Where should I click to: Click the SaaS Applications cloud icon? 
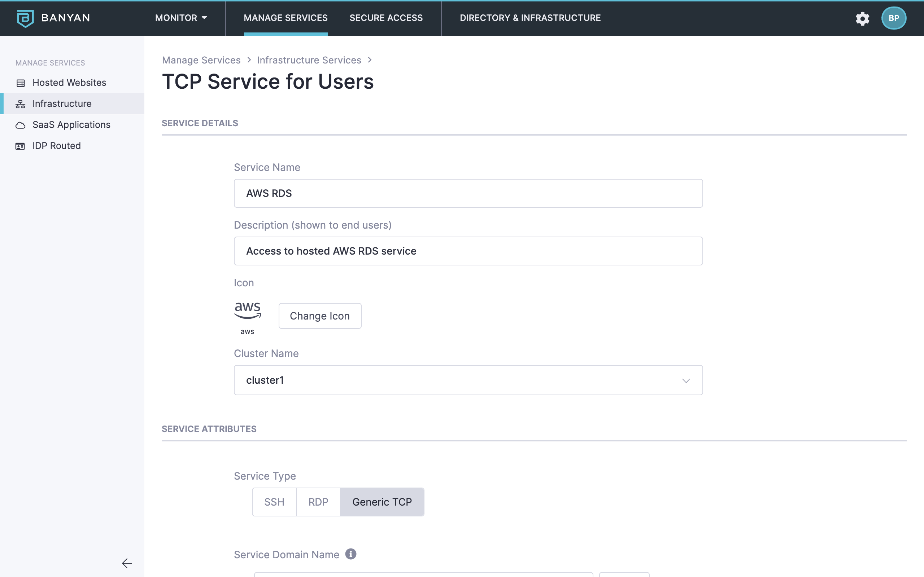(x=21, y=125)
